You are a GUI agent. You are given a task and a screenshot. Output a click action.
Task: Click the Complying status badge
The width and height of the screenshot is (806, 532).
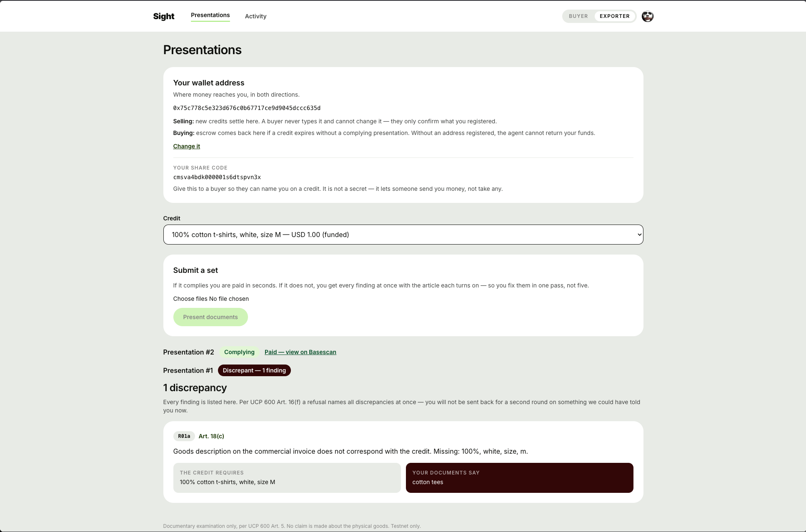pyautogui.click(x=239, y=352)
